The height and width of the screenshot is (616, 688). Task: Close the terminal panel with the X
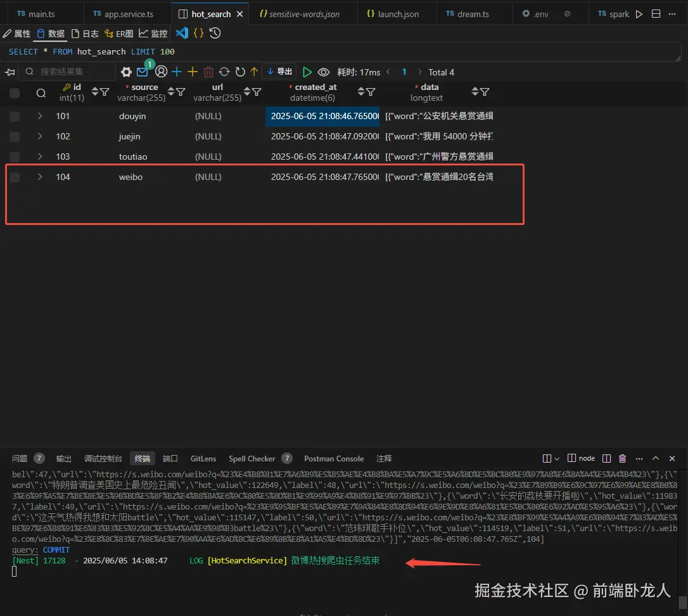672,458
